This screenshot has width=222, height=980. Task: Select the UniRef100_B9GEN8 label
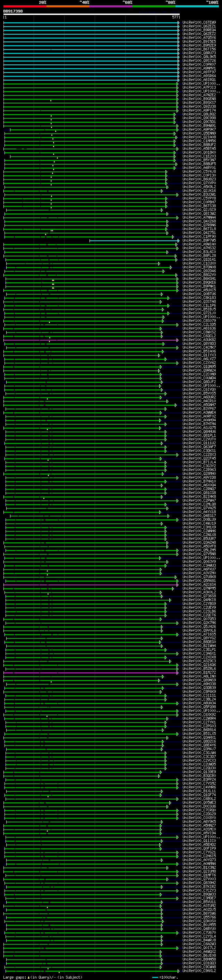(x=199, y=99)
